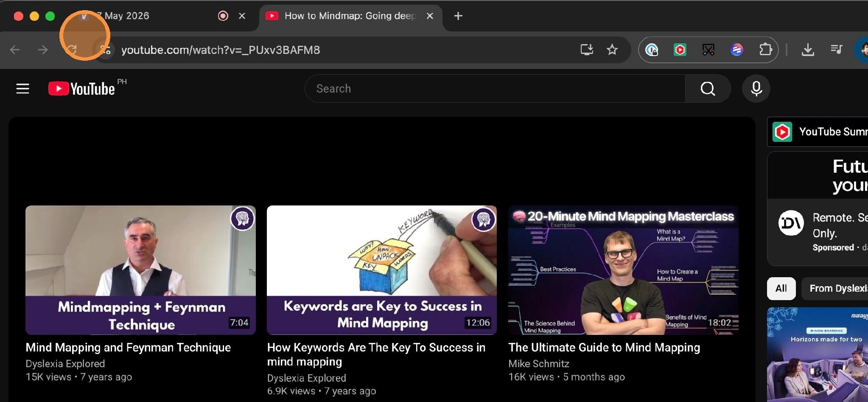Open the 20-Minute Mind Mapping Masterclass thumbnail
Viewport: 868px width, 402px height.
pos(623,270)
